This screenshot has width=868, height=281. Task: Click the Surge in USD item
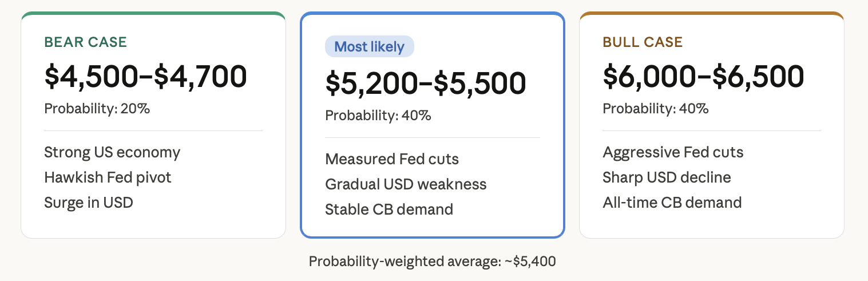[89, 202]
